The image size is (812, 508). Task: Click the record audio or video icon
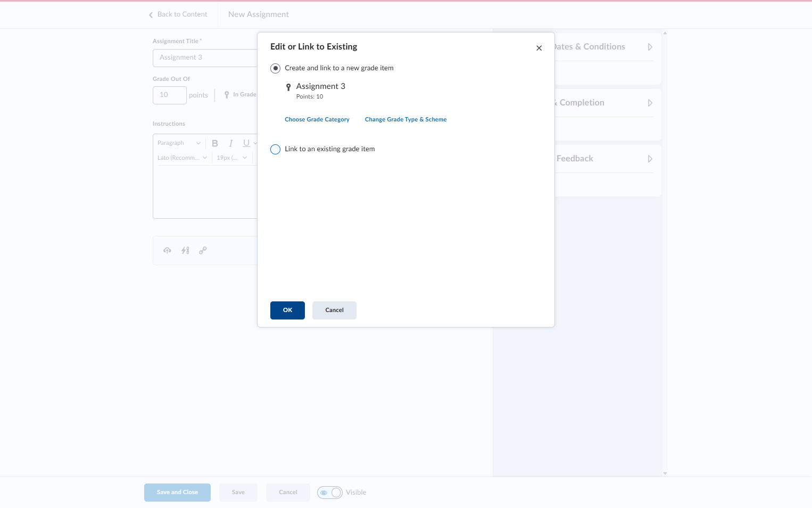(185, 250)
